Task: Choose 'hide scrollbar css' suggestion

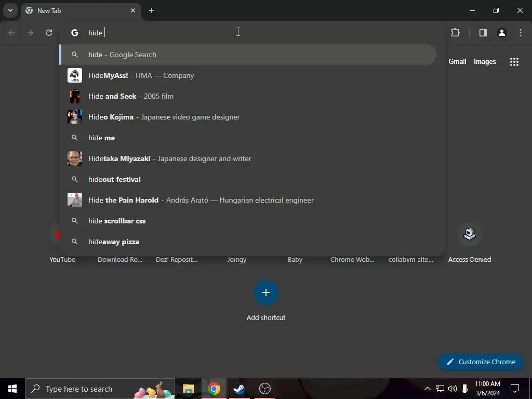Action: click(x=248, y=221)
